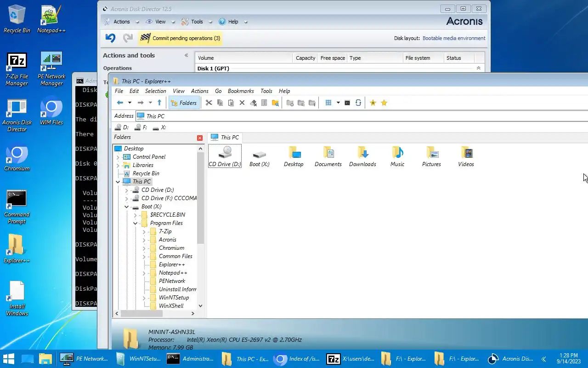Select the Videos folder in file view
The width and height of the screenshot is (588, 368).
click(466, 156)
